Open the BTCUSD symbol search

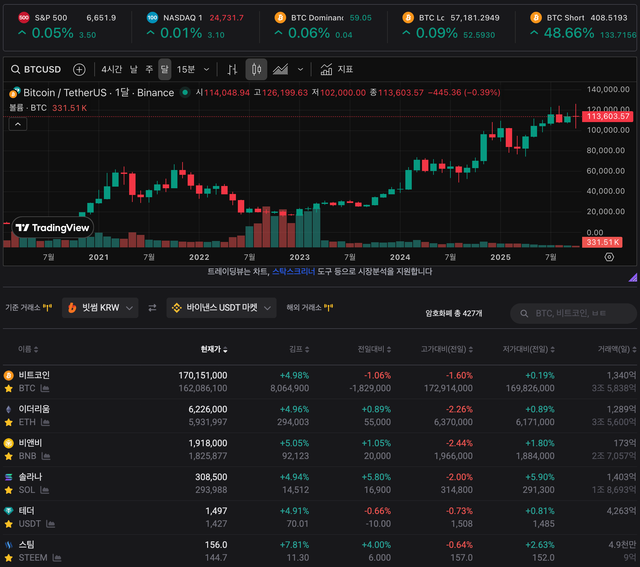[x=36, y=69]
